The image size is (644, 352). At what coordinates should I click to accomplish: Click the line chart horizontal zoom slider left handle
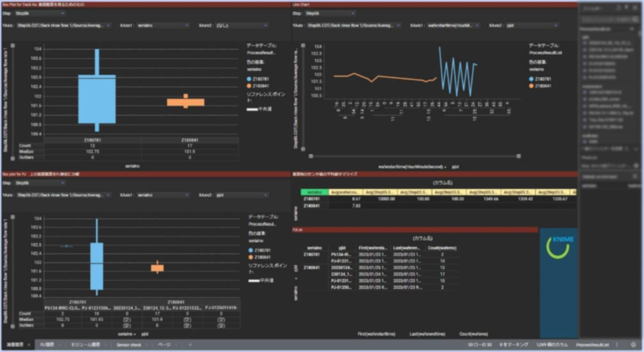pyautogui.click(x=311, y=156)
